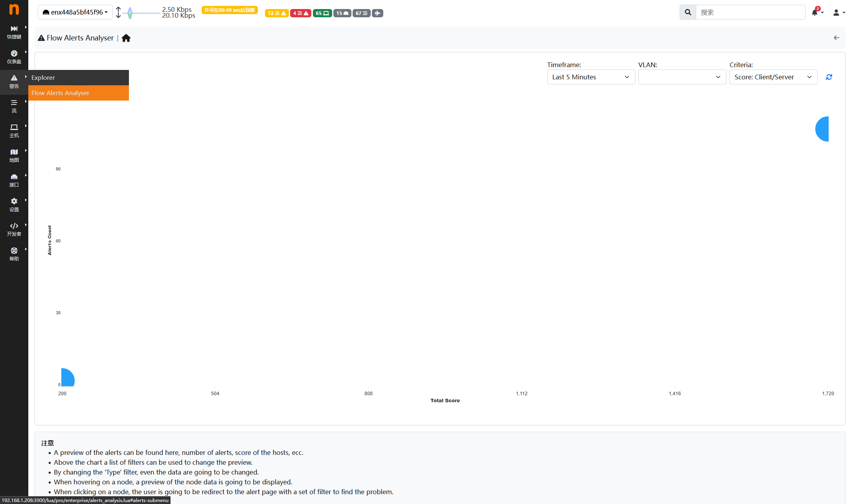The height and width of the screenshot is (504, 855).
Task: Open the enx448a5bf45f96 interface selector
Action: point(75,12)
